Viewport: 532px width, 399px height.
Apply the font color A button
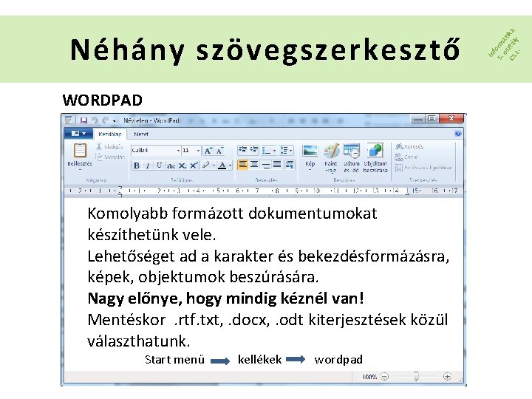(x=222, y=166)
